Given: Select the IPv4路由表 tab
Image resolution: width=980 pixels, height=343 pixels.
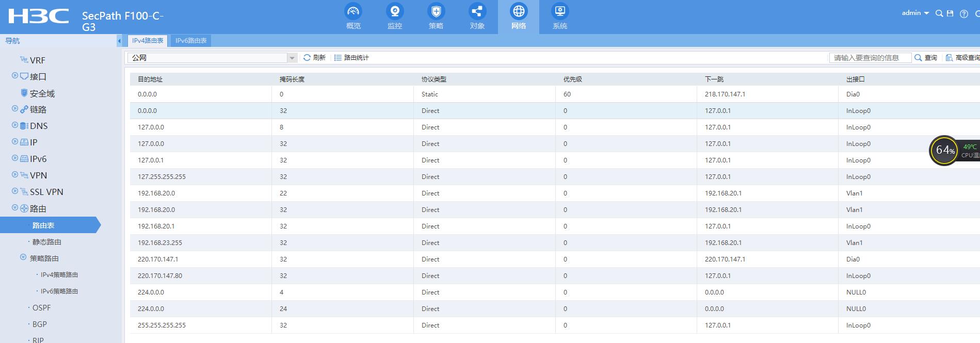Looking at the screenshot, I should [x=148, y=41].
